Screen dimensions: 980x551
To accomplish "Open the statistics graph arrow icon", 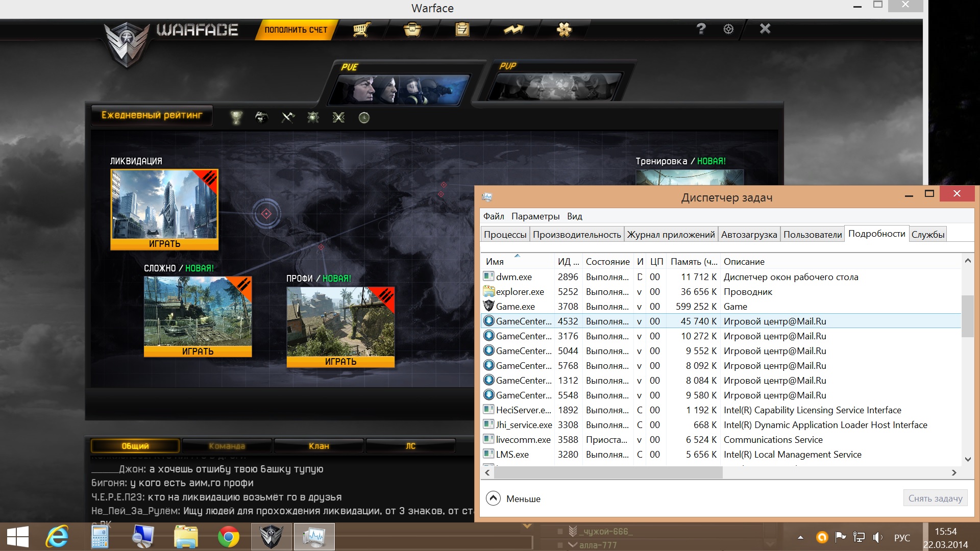I will pos(513,30).
